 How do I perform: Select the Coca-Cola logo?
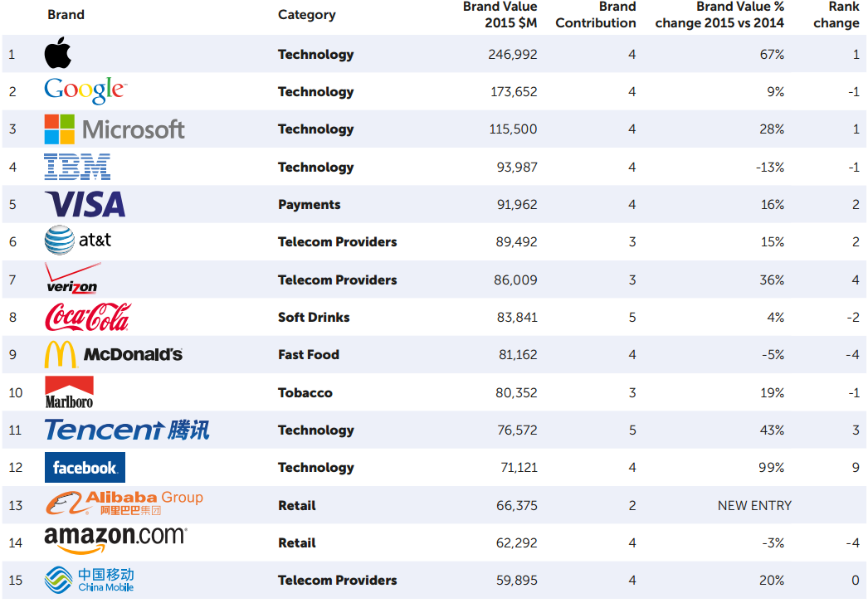87,317
